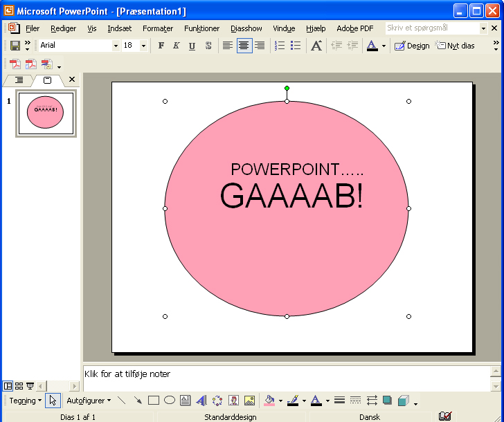Open the Arial font name dropdown
This screenshot has height=422, width=504.
click(x=116, y=46)
